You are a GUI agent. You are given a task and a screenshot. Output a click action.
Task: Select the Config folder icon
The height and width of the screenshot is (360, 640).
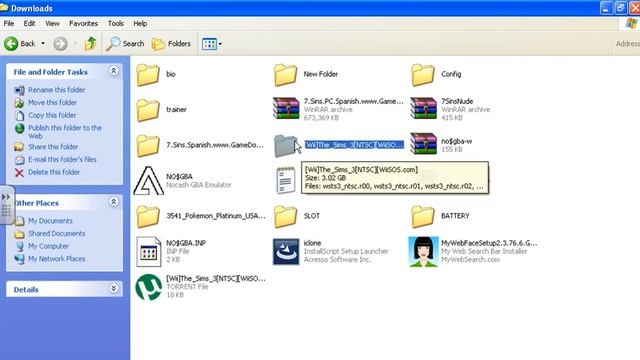tap(422, 74)
